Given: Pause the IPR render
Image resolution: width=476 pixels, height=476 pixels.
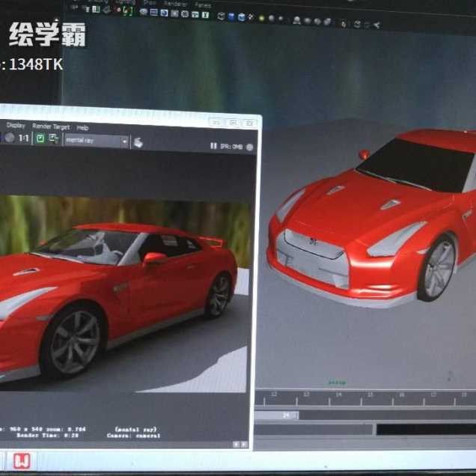Looking at the screenshot, I should tap(214, 146).
